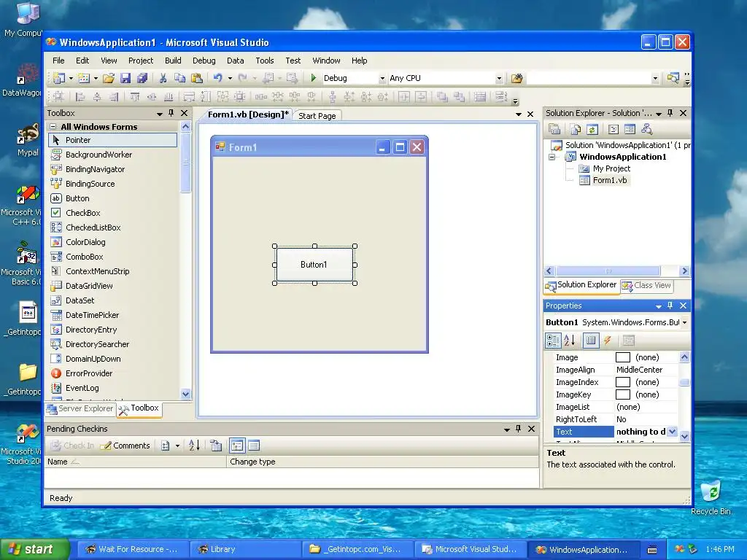Open the Tools menu
Viewport: 747px width, 560px height.
(x=264, y=61)
